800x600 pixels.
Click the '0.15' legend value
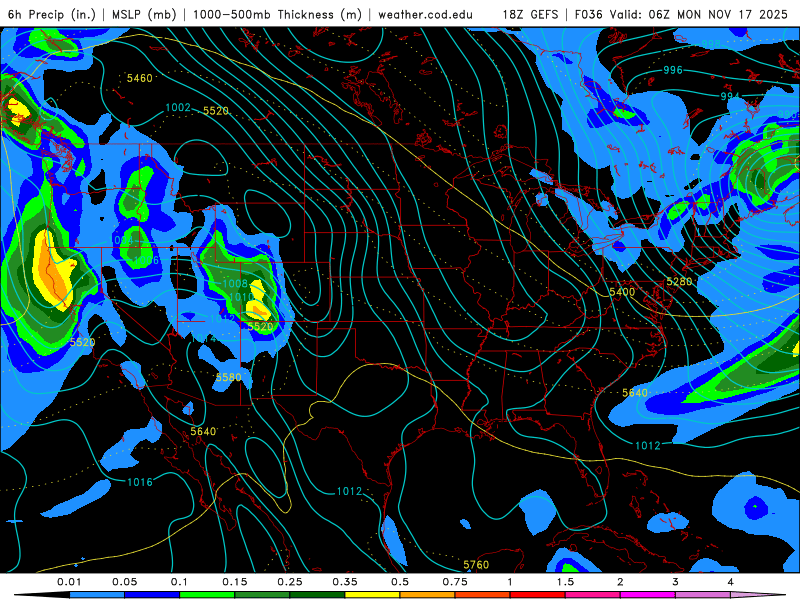[x=235, y=582]
